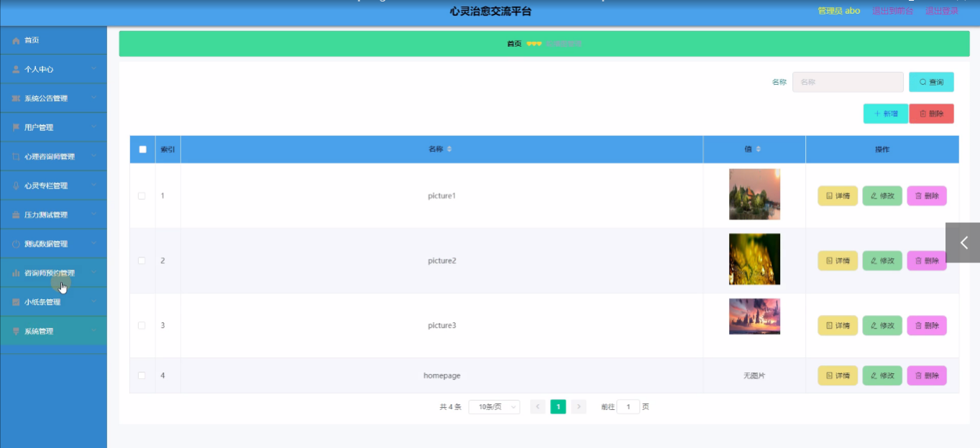The image size is (980, 448).
Task: Click the left arrow on the right-edge panel
Action: point(963,243)
